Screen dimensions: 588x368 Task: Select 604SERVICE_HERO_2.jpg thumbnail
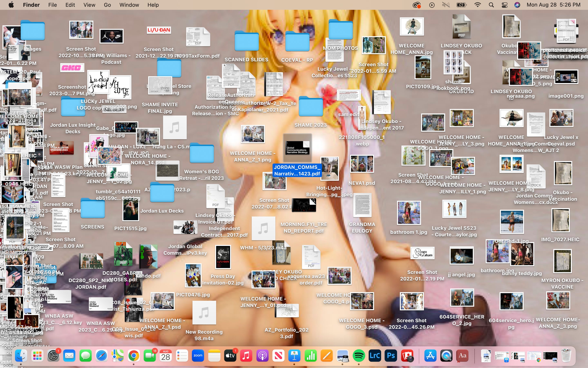click(x=462, y=298)
